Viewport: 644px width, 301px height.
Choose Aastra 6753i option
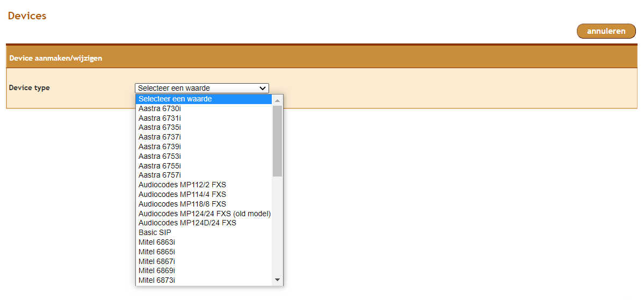(204, 156)
